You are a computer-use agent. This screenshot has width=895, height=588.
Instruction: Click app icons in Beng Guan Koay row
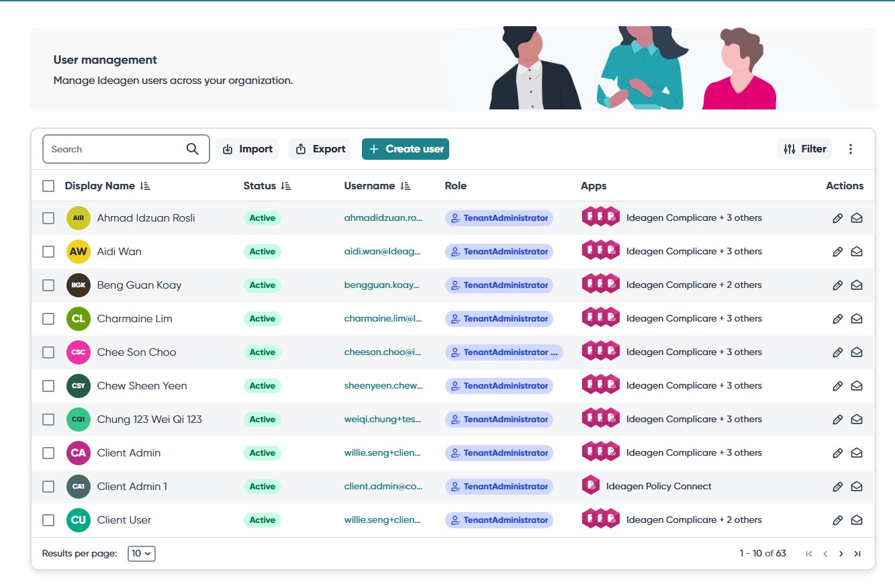(601, 285)
